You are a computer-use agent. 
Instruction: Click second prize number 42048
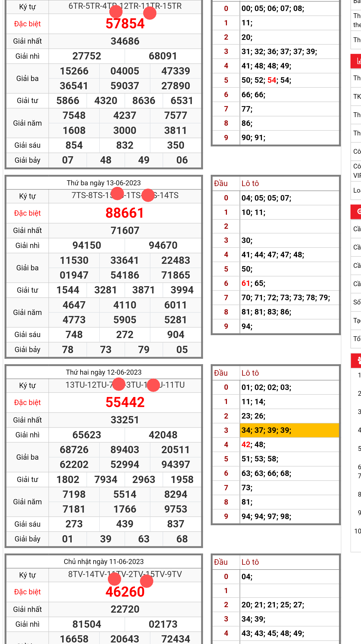point(163,435)
